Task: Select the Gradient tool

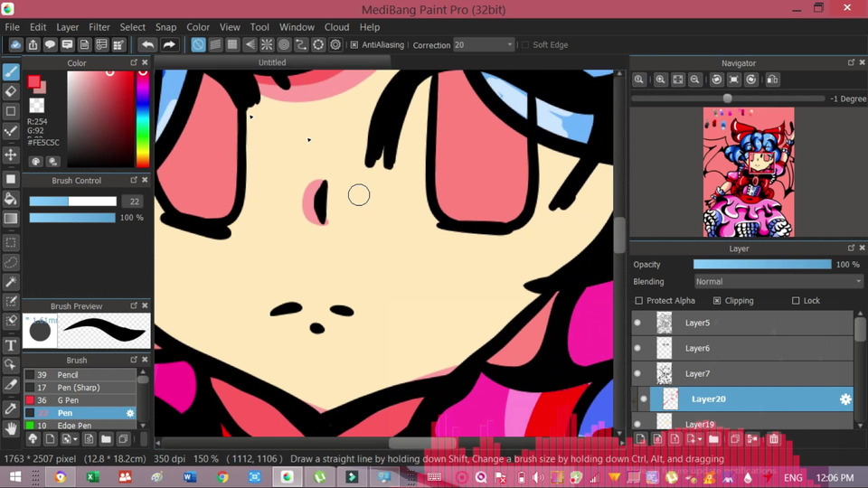Action: coord(11,218)
